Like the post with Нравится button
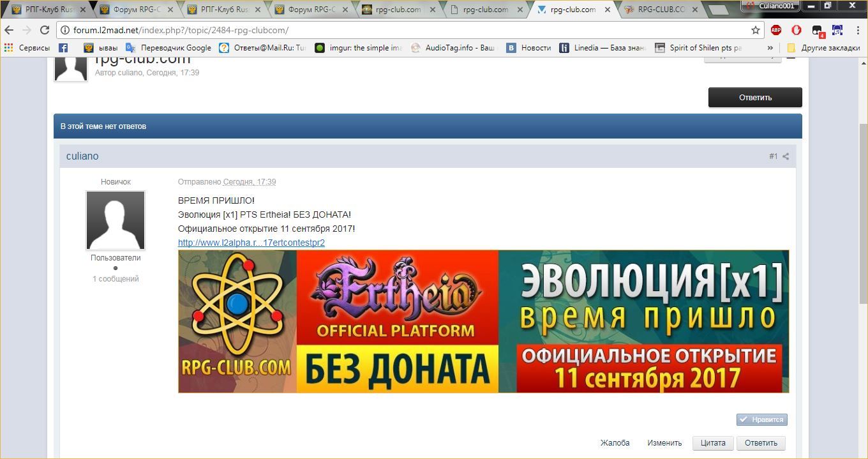Viewport: 868px width, 459px height. (761, 419)
